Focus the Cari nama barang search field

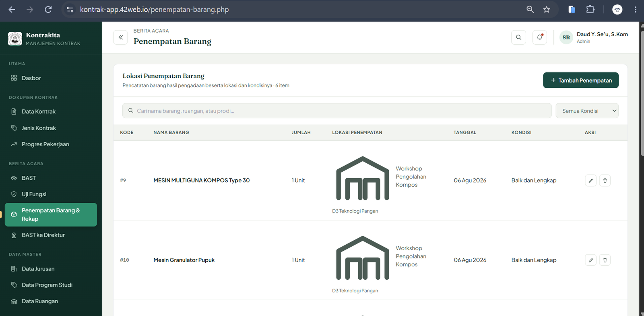[337, 111]
